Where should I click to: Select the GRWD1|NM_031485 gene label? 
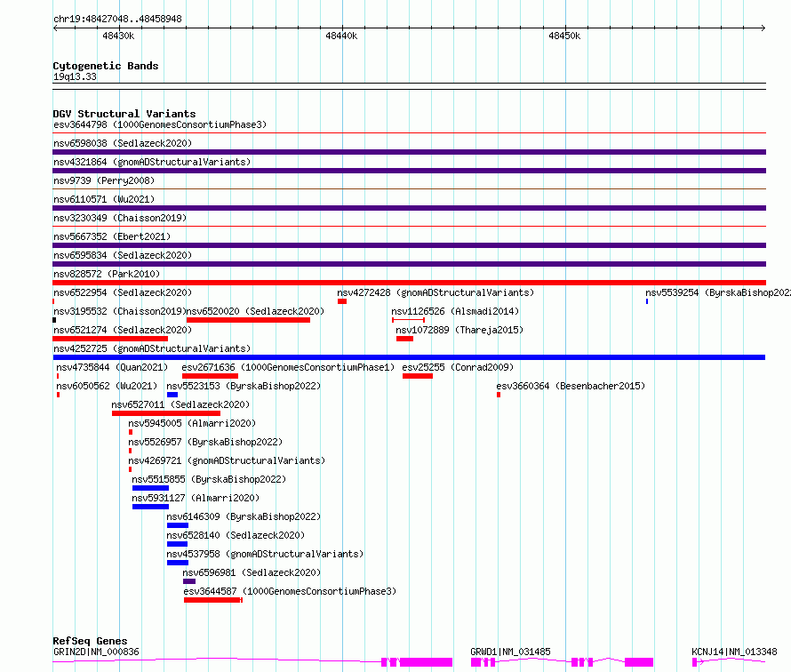click(x=510, y=652)
